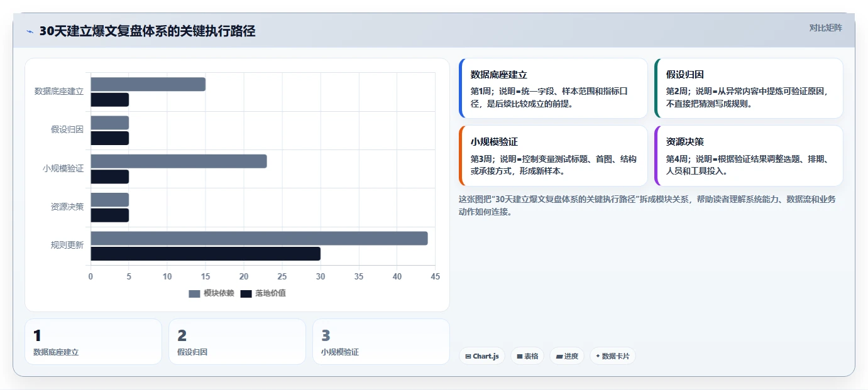Click the chart axis label 规则更新
The image size is (868, 390).
(x=67, y=245)
